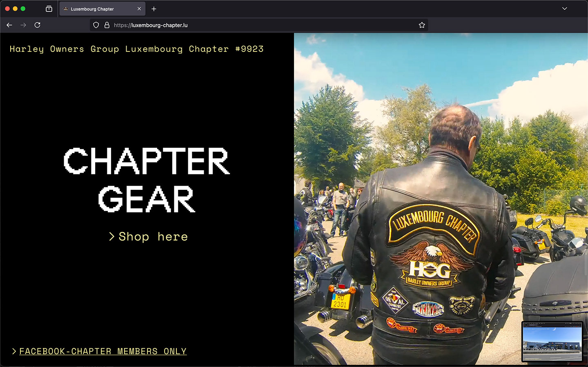Click the arrow before Shop here
This screenshot has height=367, width=588.
(111, 237)
